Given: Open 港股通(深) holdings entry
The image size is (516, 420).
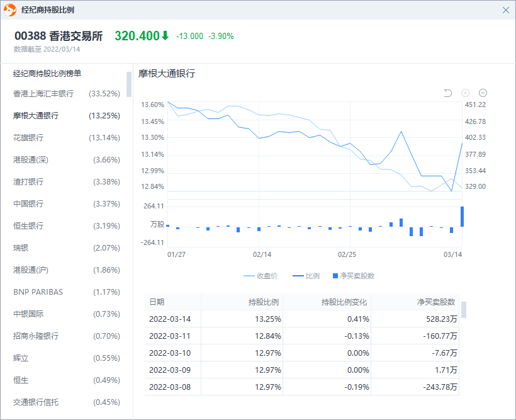Looking at the screenshot, I should [x=66, y=160].
